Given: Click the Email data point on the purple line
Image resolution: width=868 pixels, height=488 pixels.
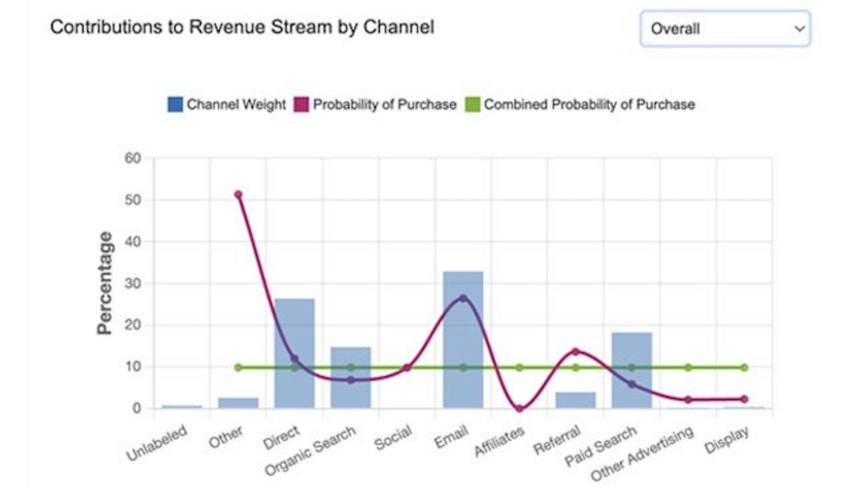Looking at the screenshot, I should pyautogui.click(x=462, y=297).
